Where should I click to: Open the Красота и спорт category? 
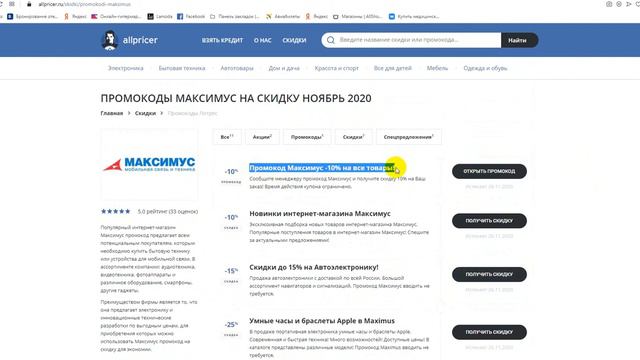click(337, 68)
